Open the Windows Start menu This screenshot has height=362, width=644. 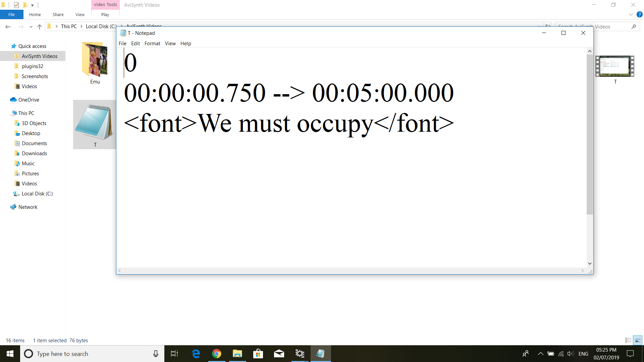(x=10, y=354)
